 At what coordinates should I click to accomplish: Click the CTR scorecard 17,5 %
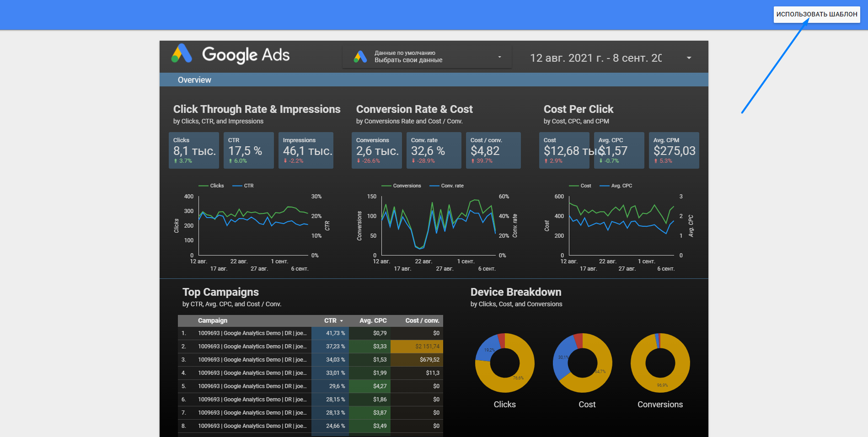pyautogui.click(x=249, y=150)
